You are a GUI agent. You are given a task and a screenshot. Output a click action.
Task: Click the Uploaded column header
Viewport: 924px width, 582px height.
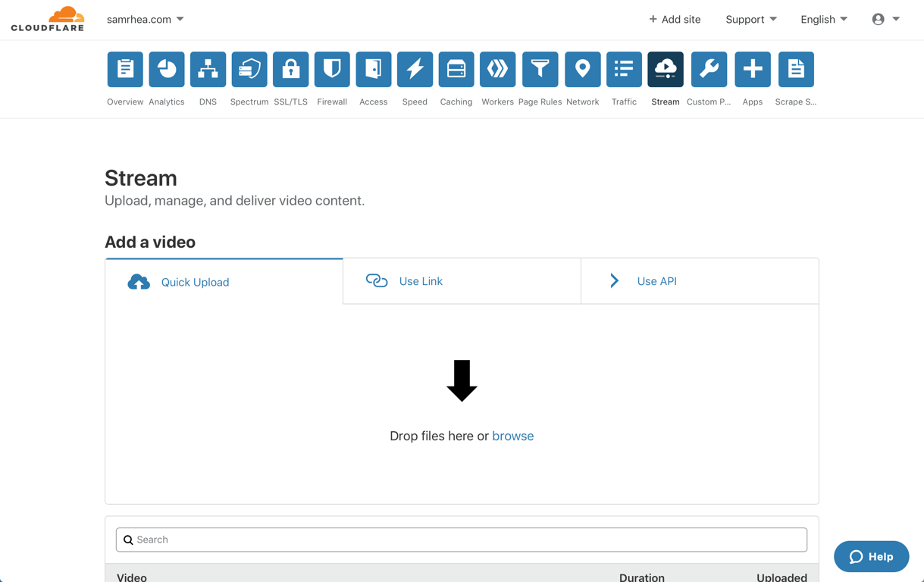pos(781,577)
